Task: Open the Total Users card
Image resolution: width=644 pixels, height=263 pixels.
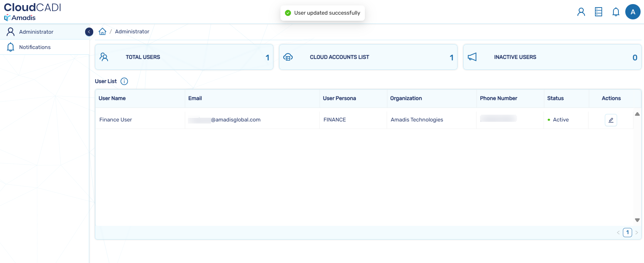Action: click(x=184, y=57)
